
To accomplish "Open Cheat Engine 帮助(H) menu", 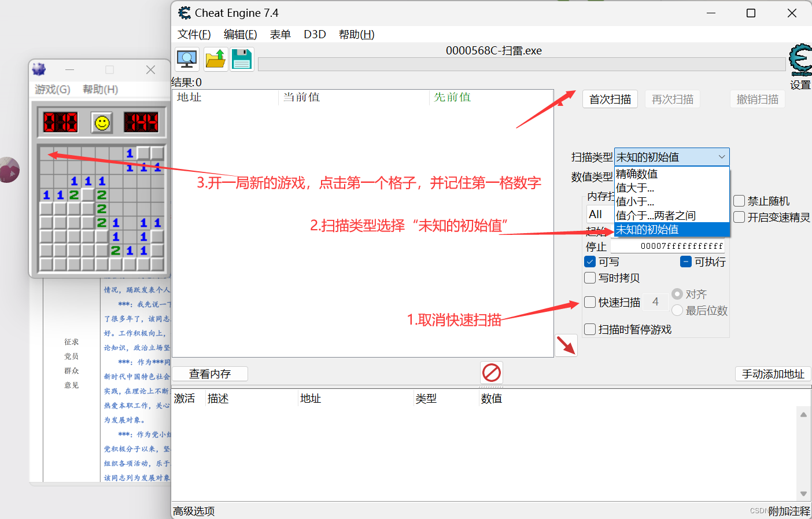I will (x=357, y=34).
